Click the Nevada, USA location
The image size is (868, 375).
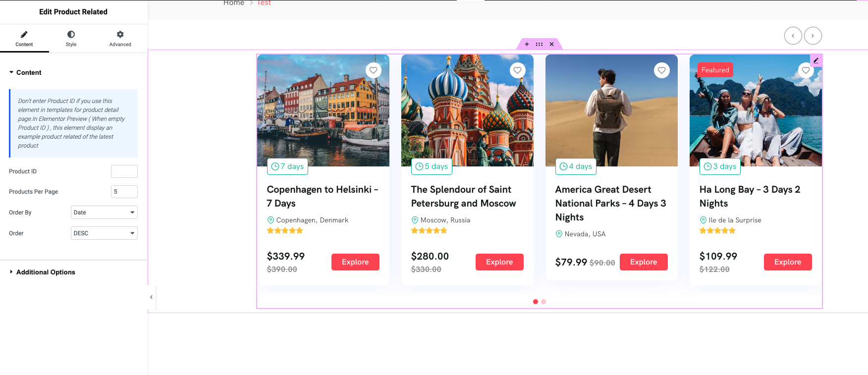(585, 234)
